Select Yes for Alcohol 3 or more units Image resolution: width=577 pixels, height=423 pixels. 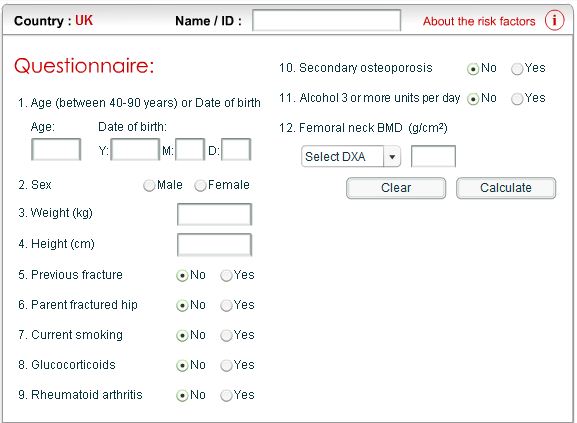pyautogui.click(x=517, y=99)
